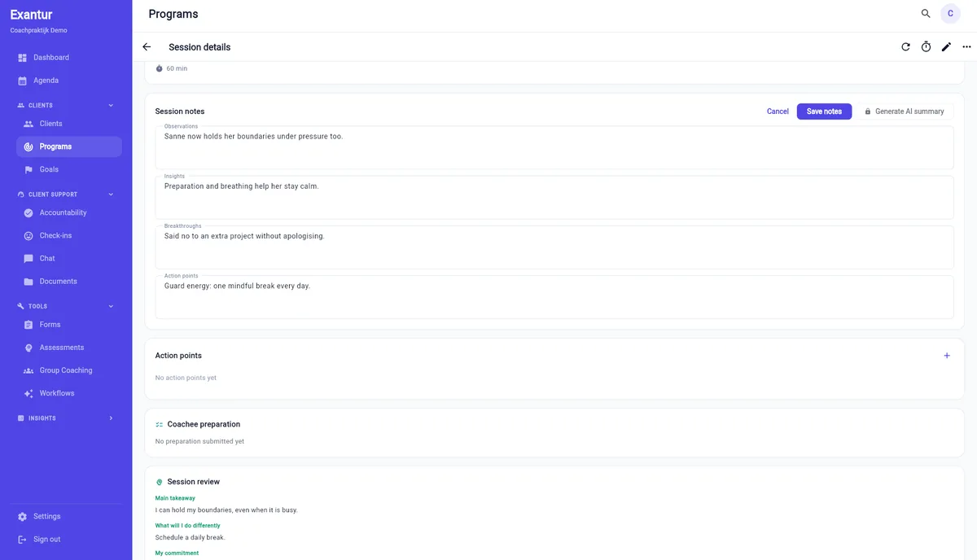The width and height of the screenshot is (977, 560).
Task: Click into the Action points notes field
Action: click(554, 296)
